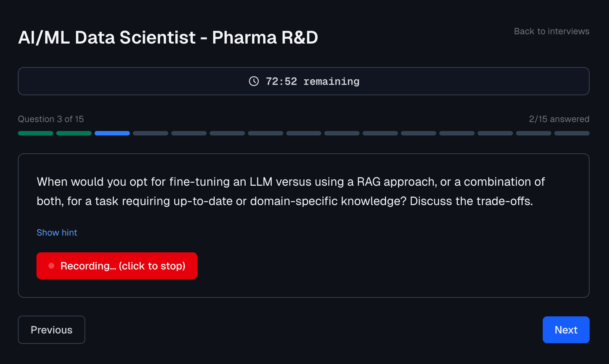This screenshot has width=609, height=364.
Task: Jump to last question 15 progress segment
Action: pyautogui.click(x=572, y=133)
